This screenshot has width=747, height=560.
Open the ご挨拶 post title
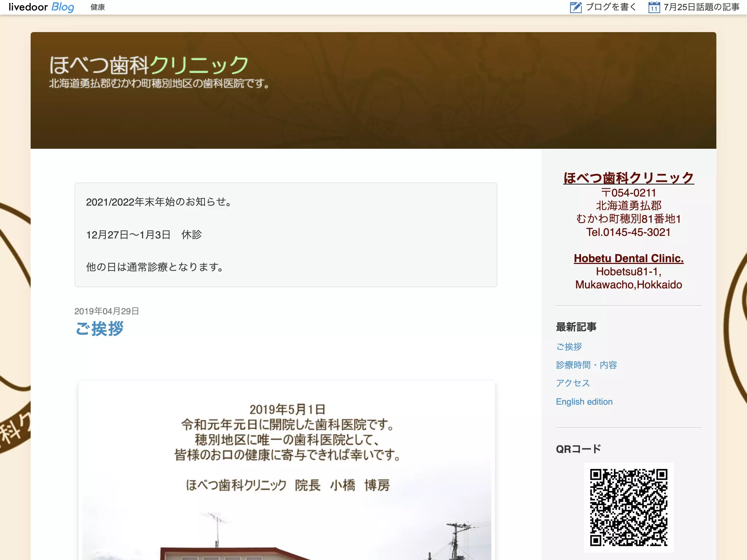pyautogui.click(x=99, y=328)
